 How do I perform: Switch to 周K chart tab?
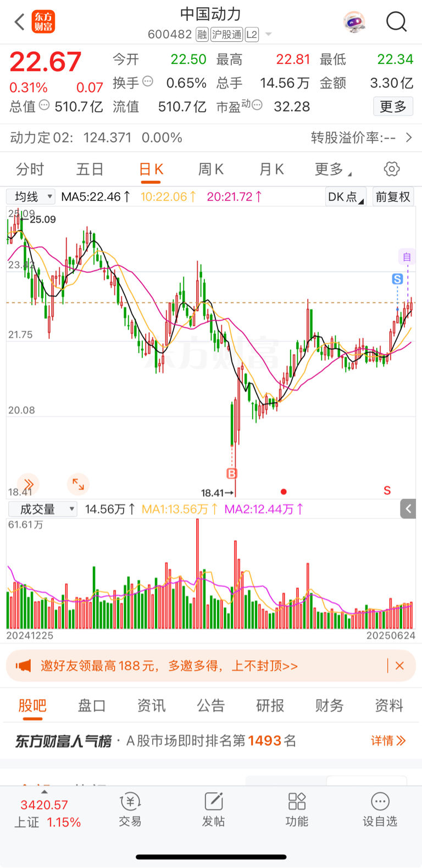210,169
